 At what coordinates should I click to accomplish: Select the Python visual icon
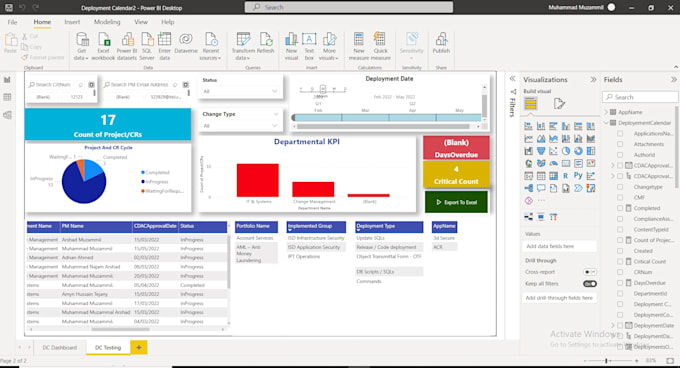[x=578, y=176]
